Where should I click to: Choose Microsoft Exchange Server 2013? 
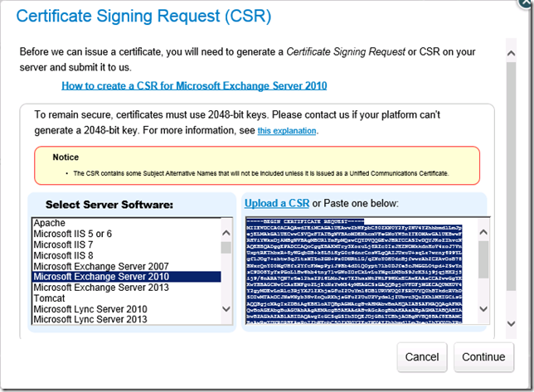click(127, 288)
